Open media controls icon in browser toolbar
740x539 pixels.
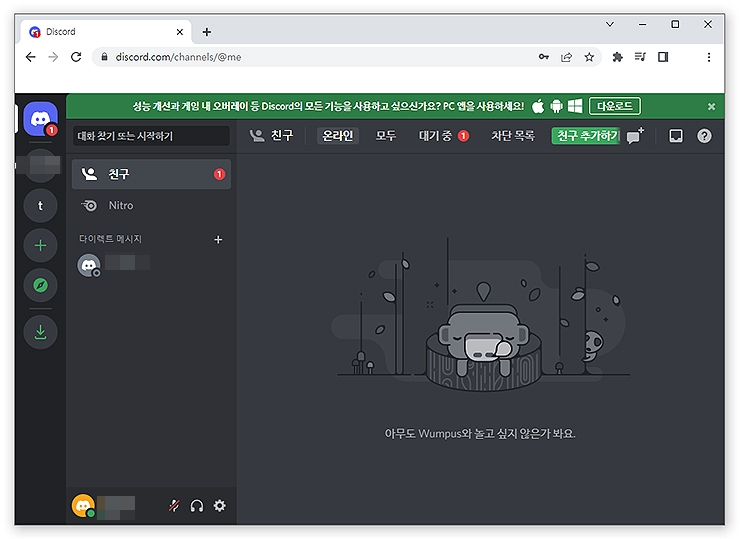640,57
